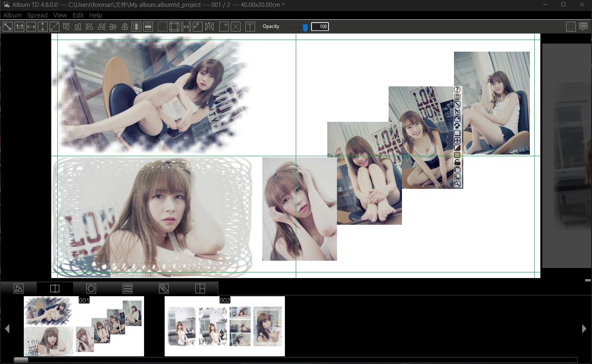Screen dimensions: 592x364
Task: Switch to the spreads tab in bottom panel
Action: [55, 289]
